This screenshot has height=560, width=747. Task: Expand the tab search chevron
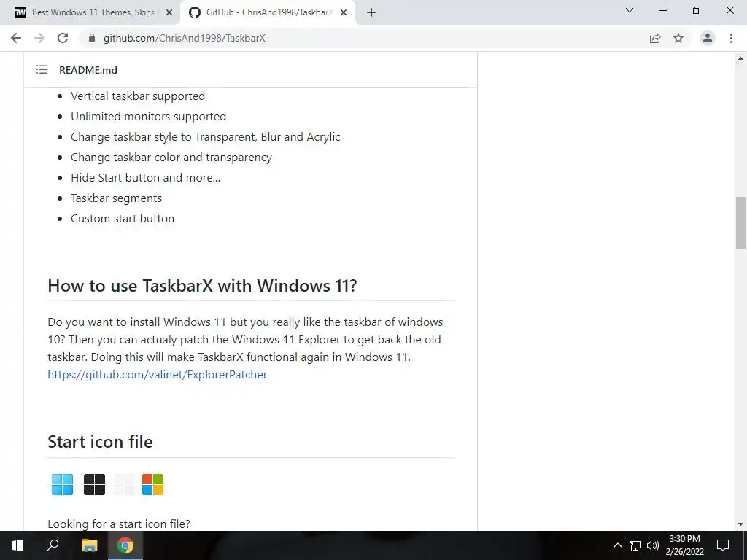(630, 10)
